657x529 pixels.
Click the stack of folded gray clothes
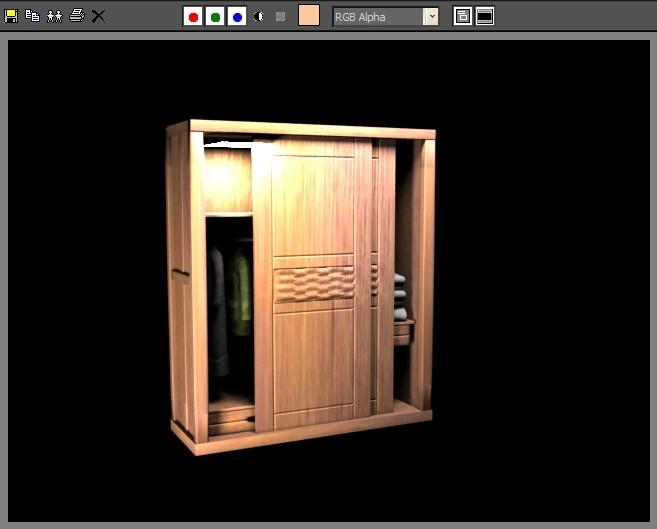coord(400,297)
